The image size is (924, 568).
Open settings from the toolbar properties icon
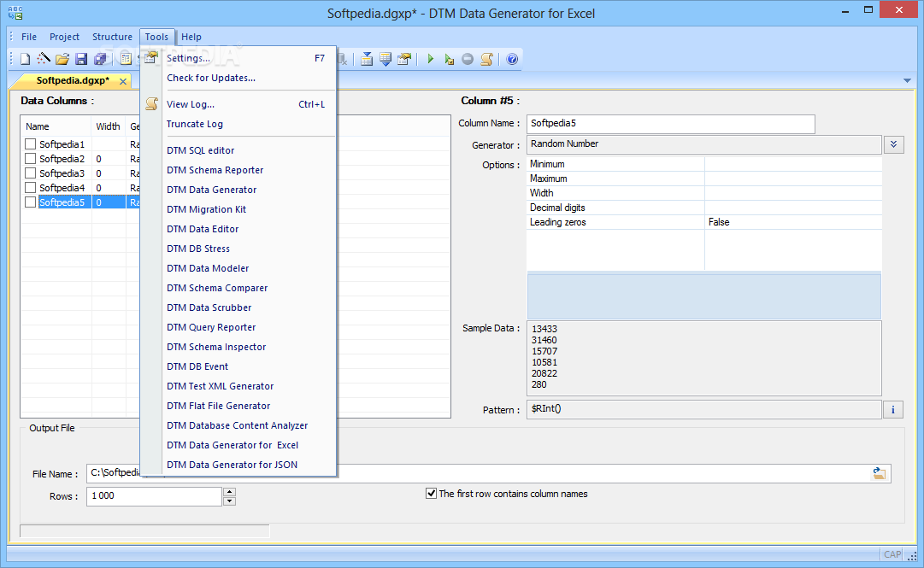click(x=404, y=59)
